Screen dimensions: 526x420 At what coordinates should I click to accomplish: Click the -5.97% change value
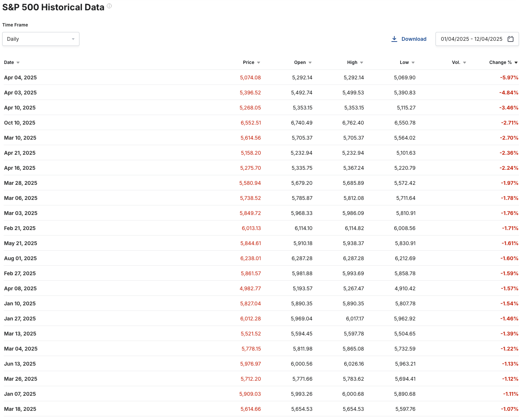509,78
